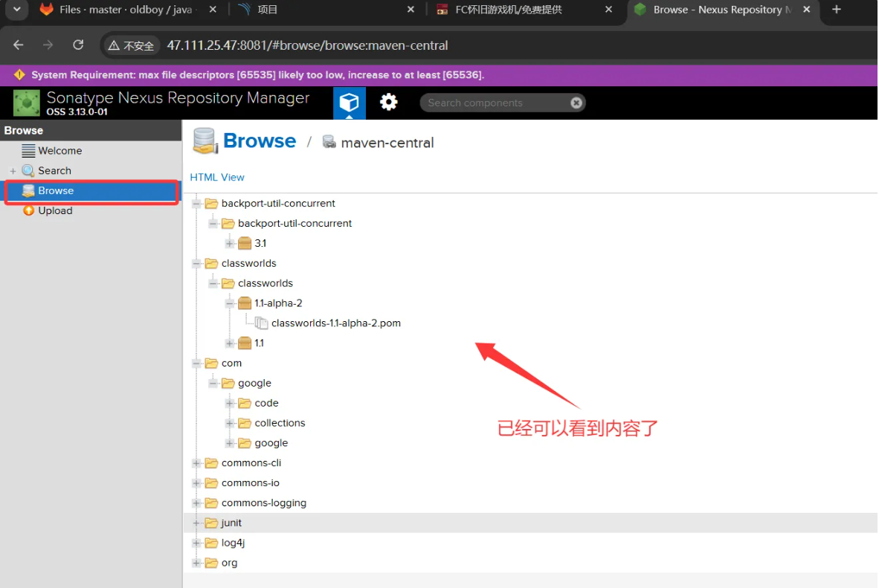
Task: Click the Browse breadcrumb heading
Action: tap(259, 140)
